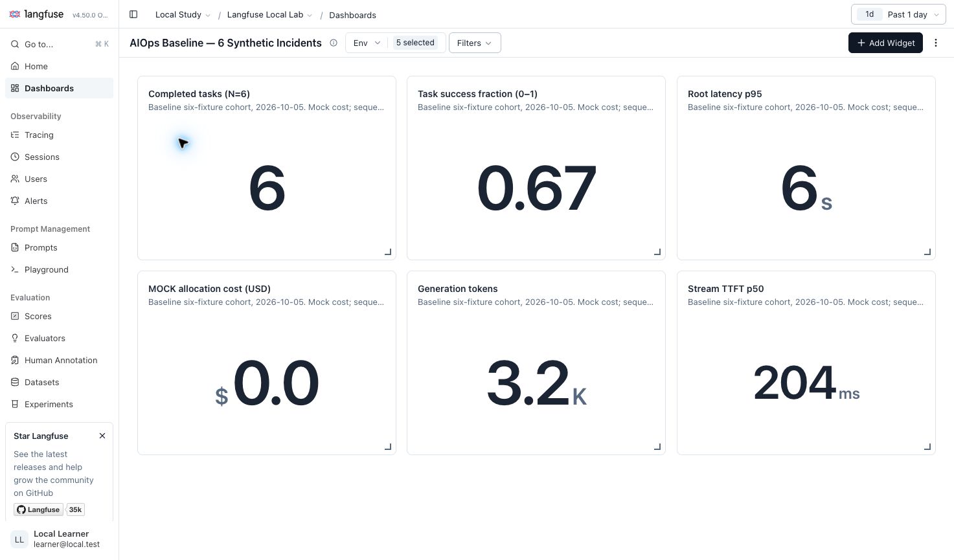Open the Local Learner account menu

coord(60,539)
